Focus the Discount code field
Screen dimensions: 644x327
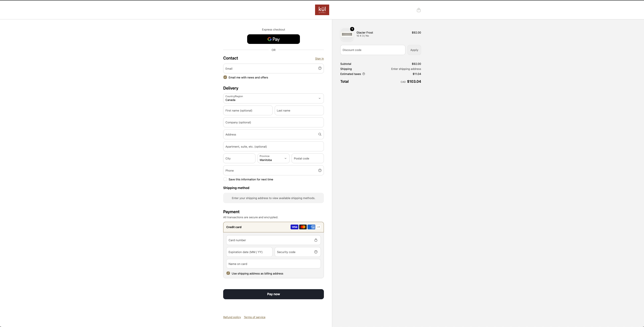pyautogui.click(x=373, y=50)
